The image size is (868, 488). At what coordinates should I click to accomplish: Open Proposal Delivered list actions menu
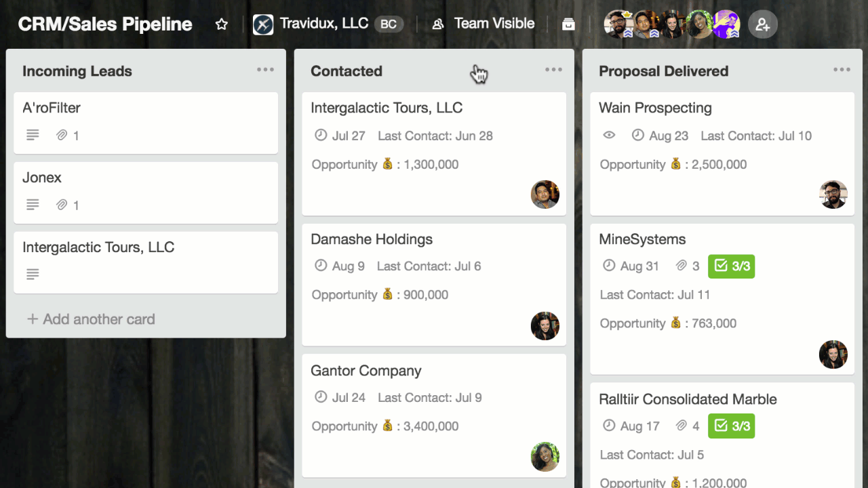[x=842, y=70]
